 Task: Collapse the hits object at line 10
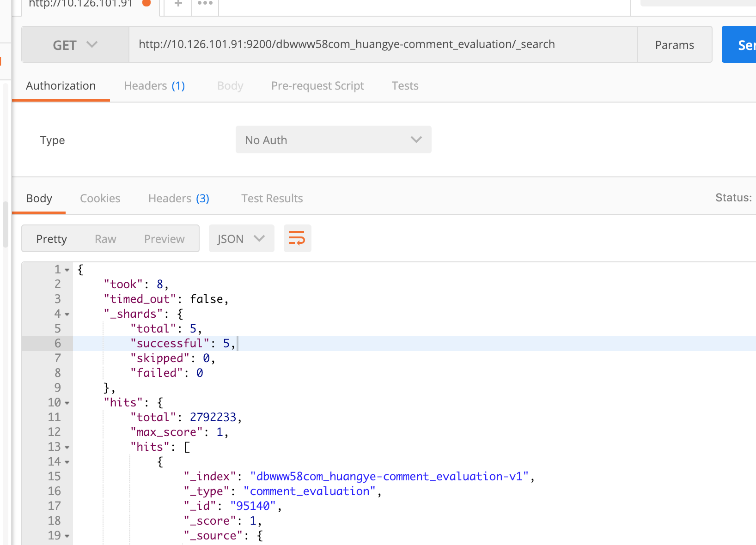click(67, 403)
